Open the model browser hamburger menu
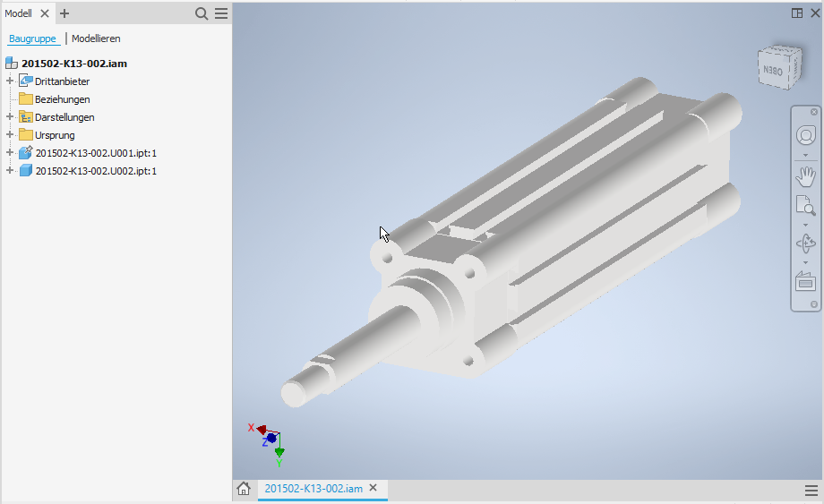The height and width of the screenshot is (504, 824). tap(220, 13)
